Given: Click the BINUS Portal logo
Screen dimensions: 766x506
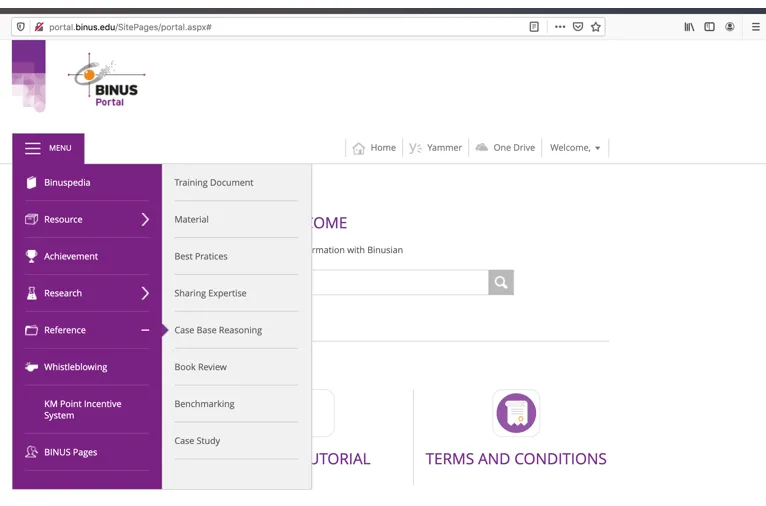Looking at the screenshot, I should [108, 82].
